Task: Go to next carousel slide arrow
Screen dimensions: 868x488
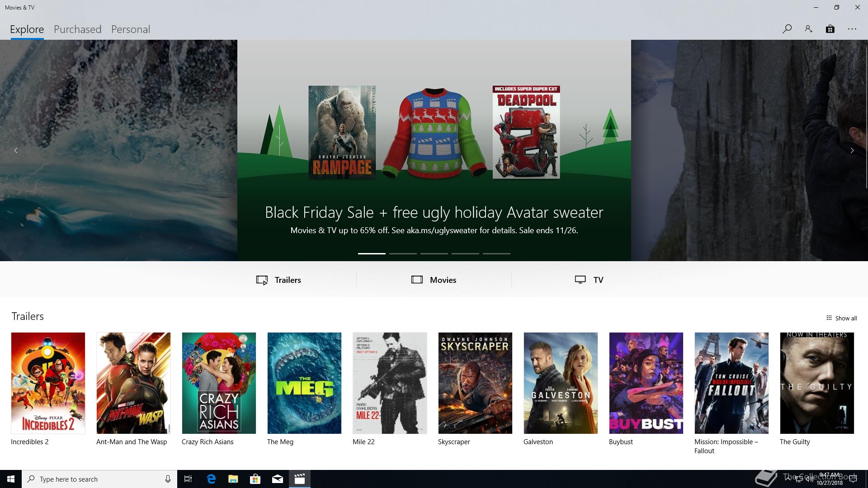Action: pos(852,150)
